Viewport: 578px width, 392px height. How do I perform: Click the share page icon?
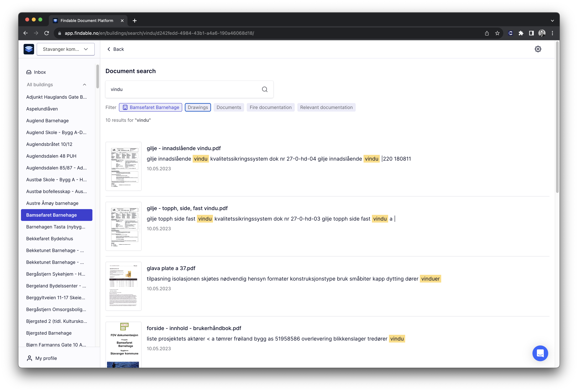click(487, 33)
